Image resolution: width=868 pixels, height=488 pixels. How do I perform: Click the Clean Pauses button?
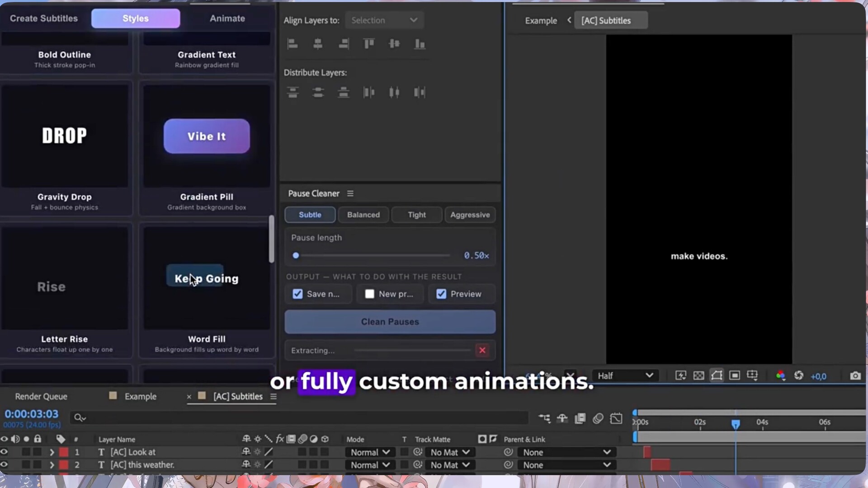390,322
